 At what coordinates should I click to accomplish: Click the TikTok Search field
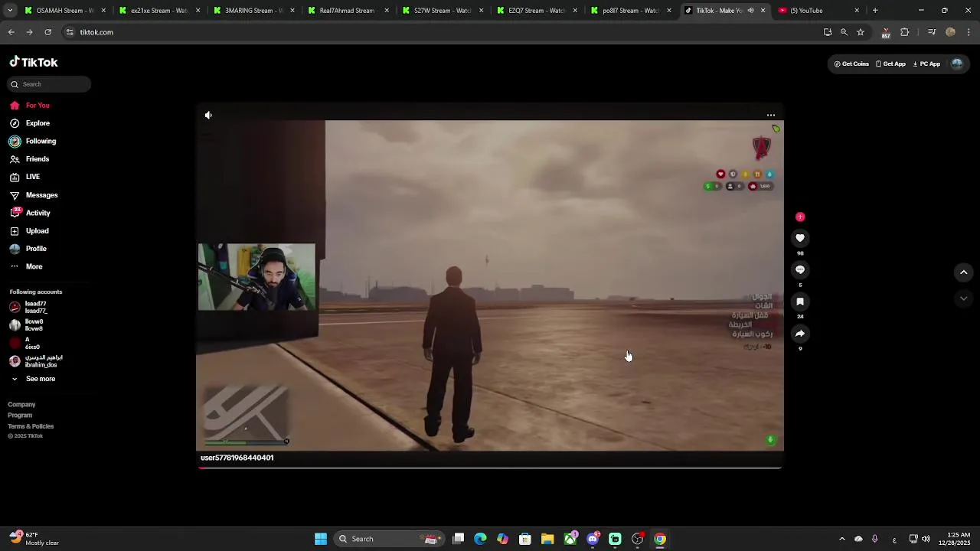(50, 84)
